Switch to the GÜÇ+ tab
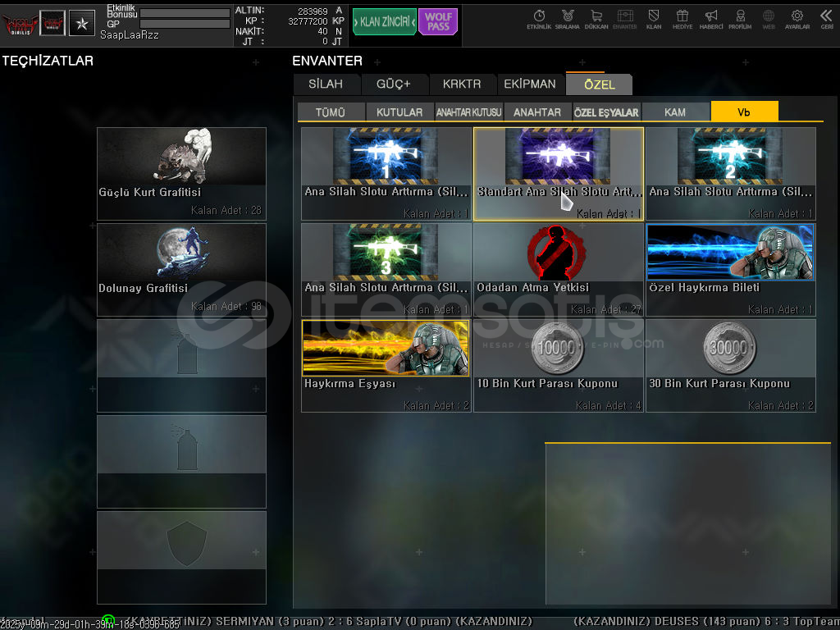840x630 pixels. point(394,84)
